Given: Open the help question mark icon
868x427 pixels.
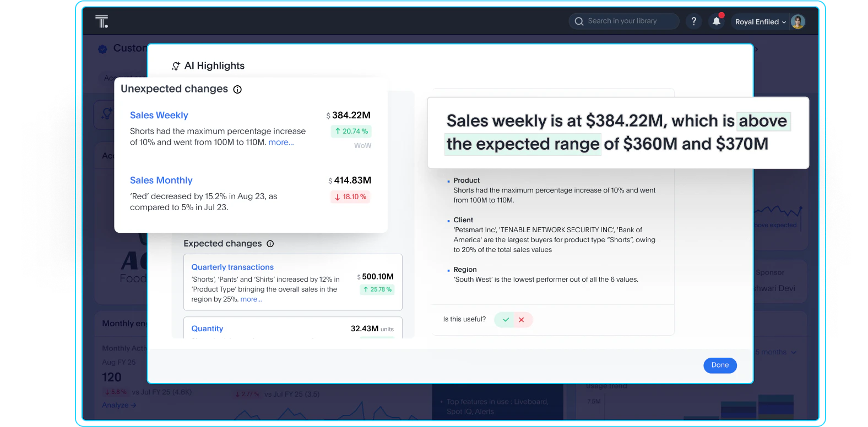Looking at the screenshot, I should (694, 21).
